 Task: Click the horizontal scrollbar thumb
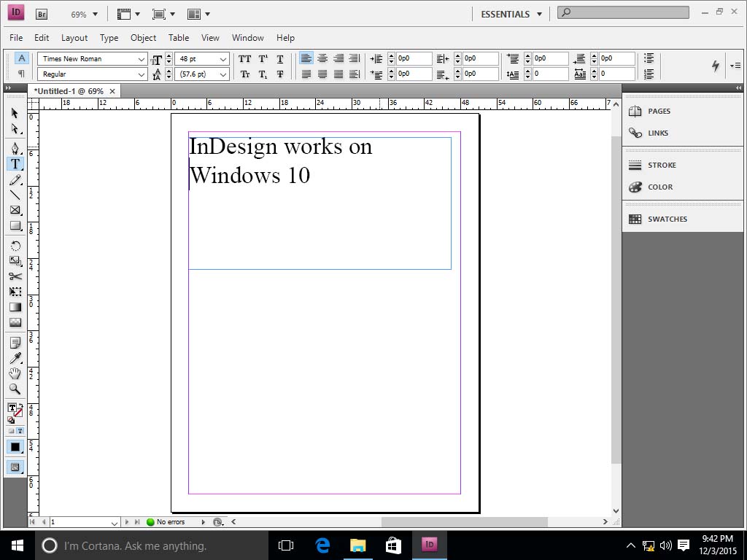click(x=465, y=522)
